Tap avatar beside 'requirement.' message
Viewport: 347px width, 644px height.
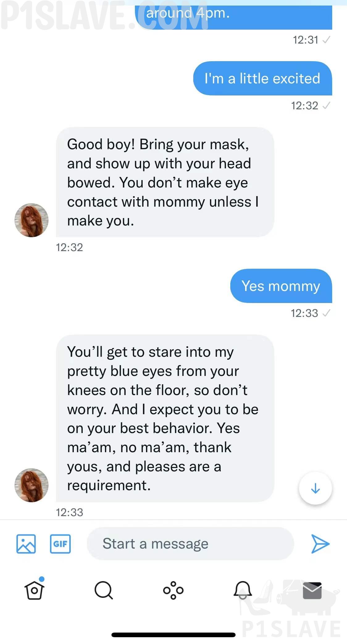(31, 485)
